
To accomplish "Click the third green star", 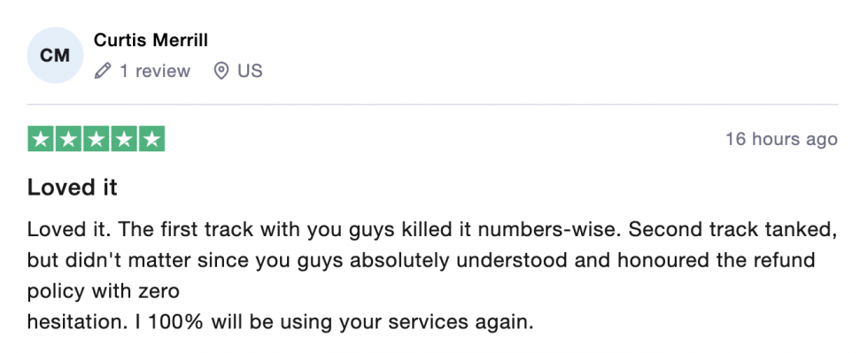I will pos(97,139).
